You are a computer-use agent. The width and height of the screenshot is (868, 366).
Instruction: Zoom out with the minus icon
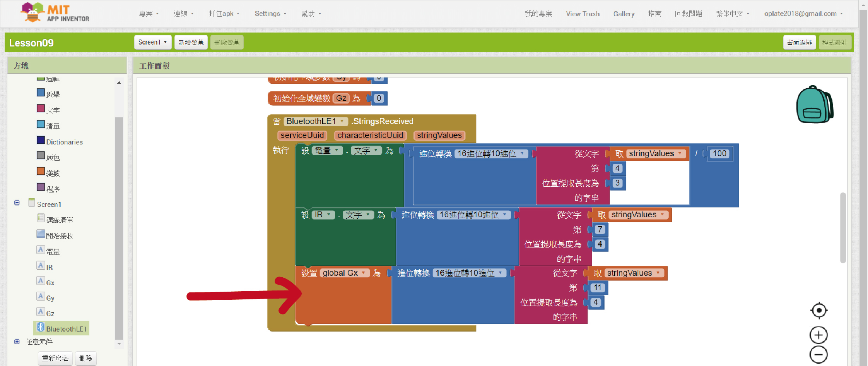coord(818,355)
